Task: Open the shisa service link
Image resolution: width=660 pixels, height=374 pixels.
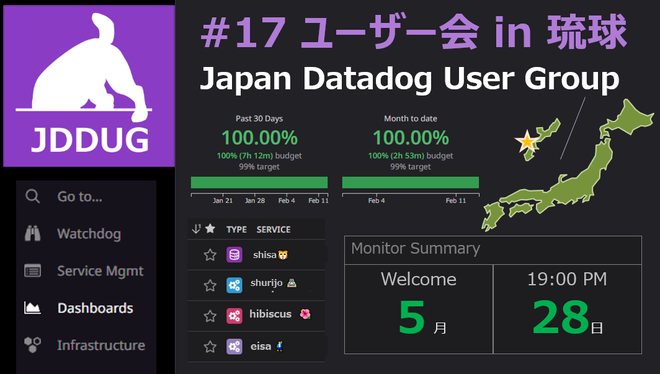Action: 264,255
